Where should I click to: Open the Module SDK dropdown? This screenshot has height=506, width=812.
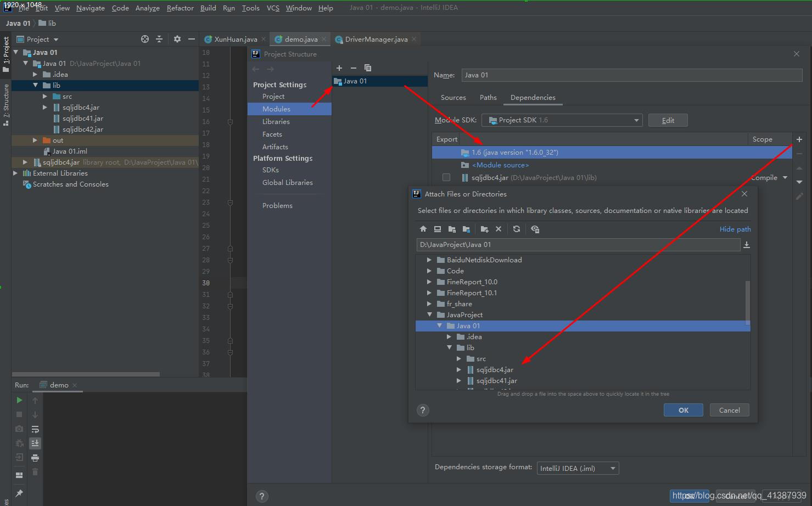pyautogui.click(x=562, y=120)
